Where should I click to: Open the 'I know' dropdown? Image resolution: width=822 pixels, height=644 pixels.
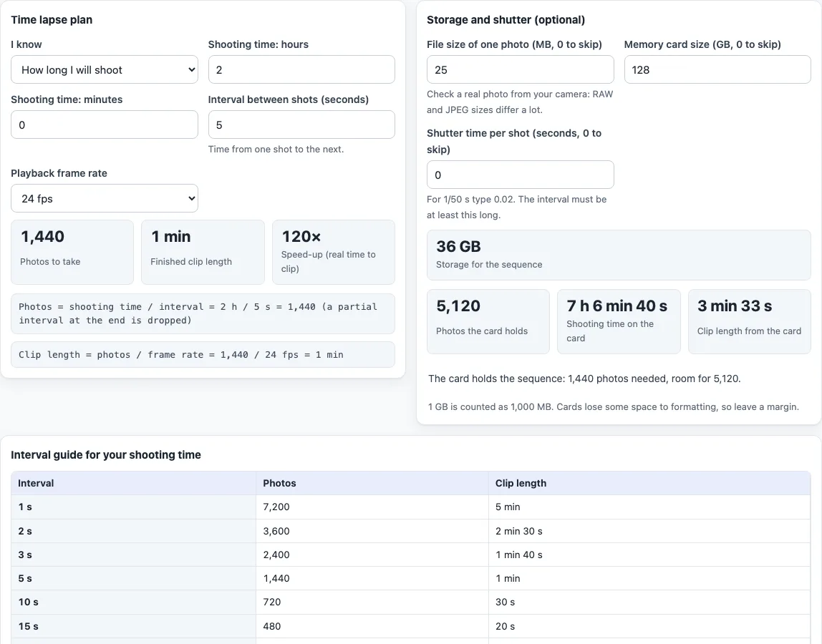tap(105, 69)
